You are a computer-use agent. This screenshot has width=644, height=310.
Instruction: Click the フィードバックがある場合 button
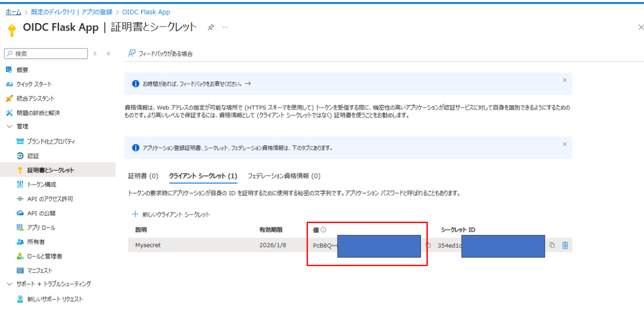[x=160, y=53]
